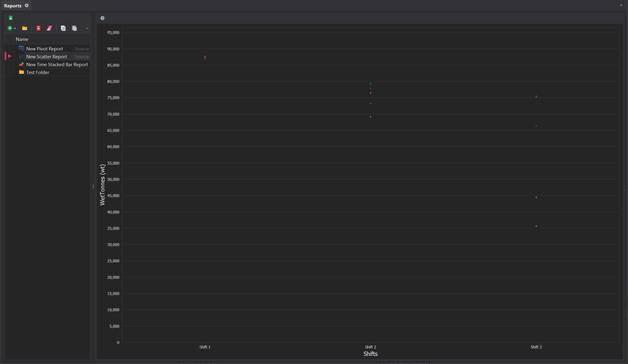Open the Test Folder item

pyautogui.click(x=38, y=72)
